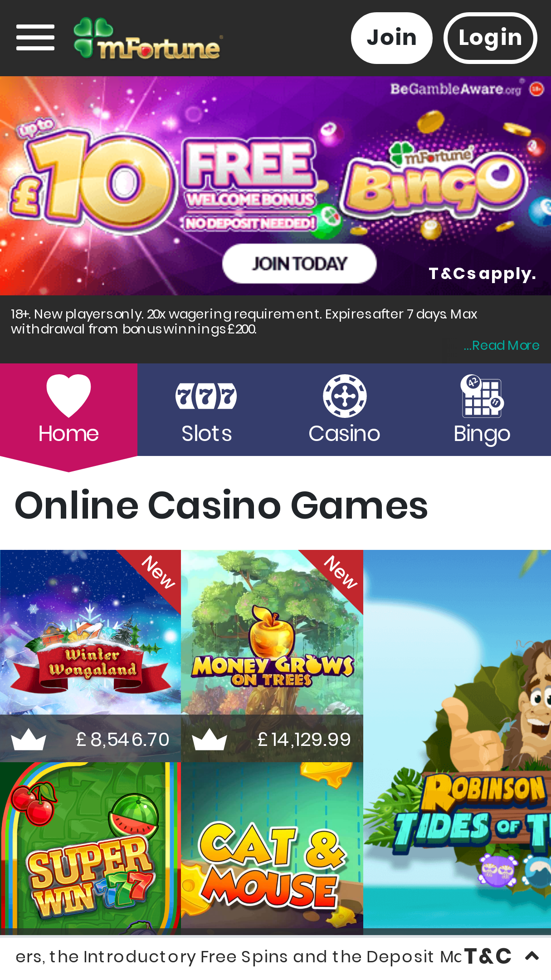Open the Money Grows on Trees game

(x=272, y=656)
